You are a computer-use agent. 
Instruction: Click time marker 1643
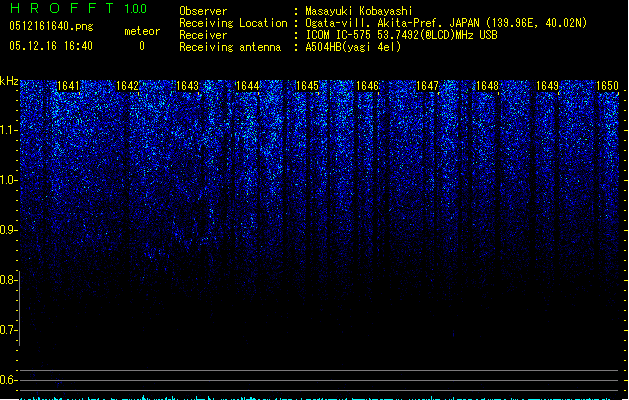click(187, 86)
